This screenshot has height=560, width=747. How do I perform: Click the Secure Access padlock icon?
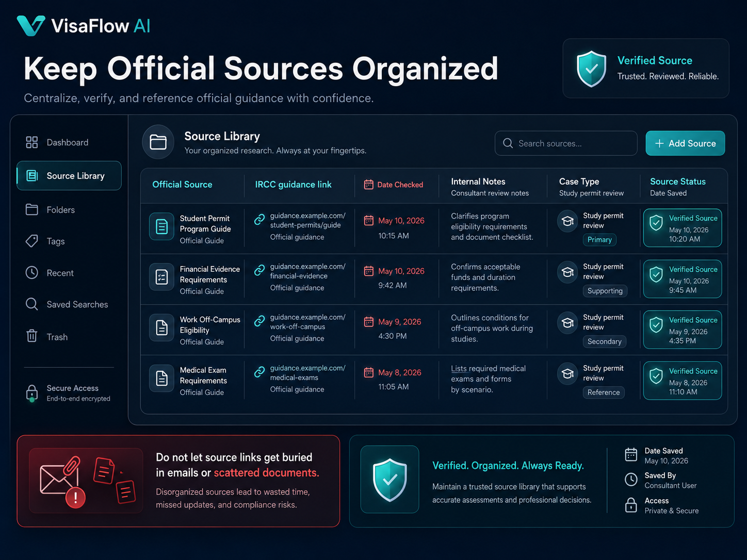[x=32, y=393]
